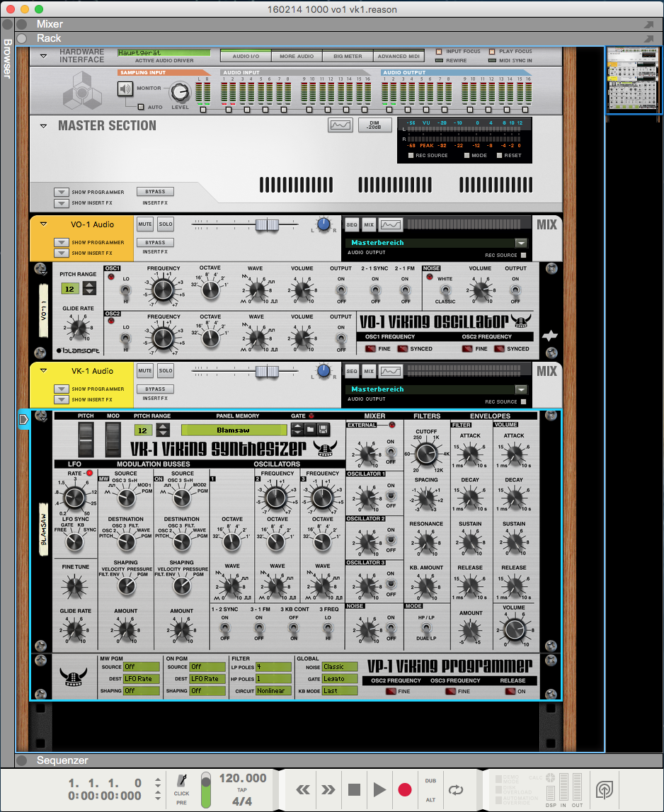This screenshot has height=812, width=664.
Task: Solo the VK-1 Audio channel
Action: pos(166,371)
